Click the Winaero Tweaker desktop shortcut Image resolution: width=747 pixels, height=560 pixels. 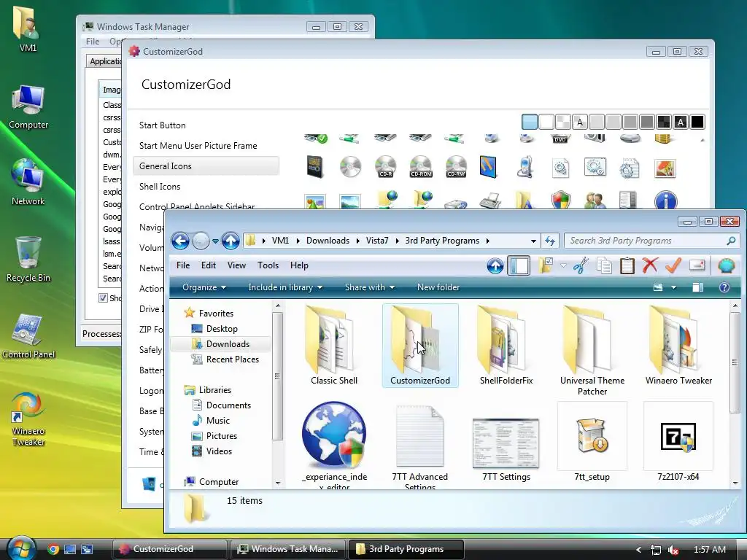28,419
